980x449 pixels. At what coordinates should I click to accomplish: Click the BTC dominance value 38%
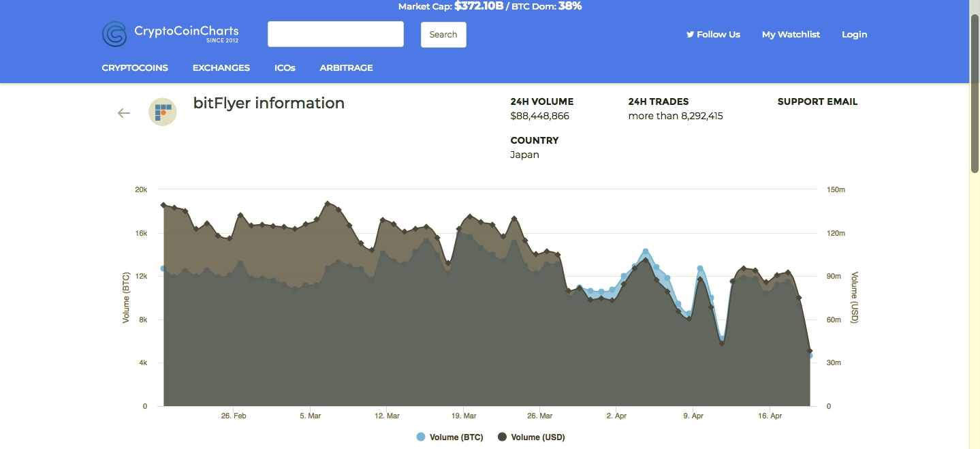tap(570, 6)
